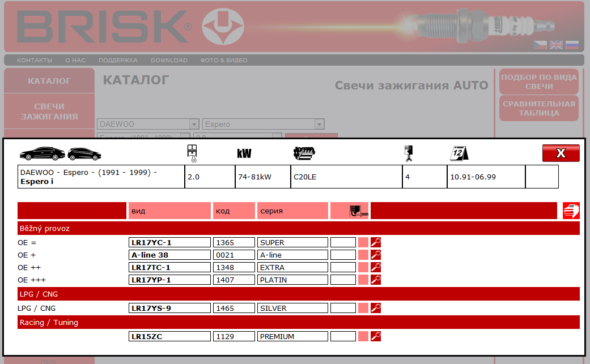This screenshot has height=364, width=590.
Task: Click production date cell 10.91-06.99
Action: tap(486, 177)
